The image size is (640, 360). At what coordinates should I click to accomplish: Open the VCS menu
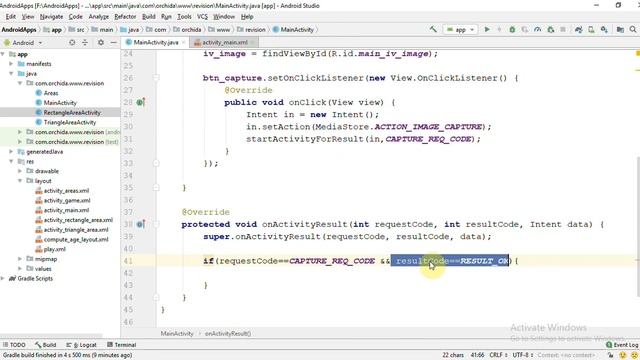[x=202, y=17]
